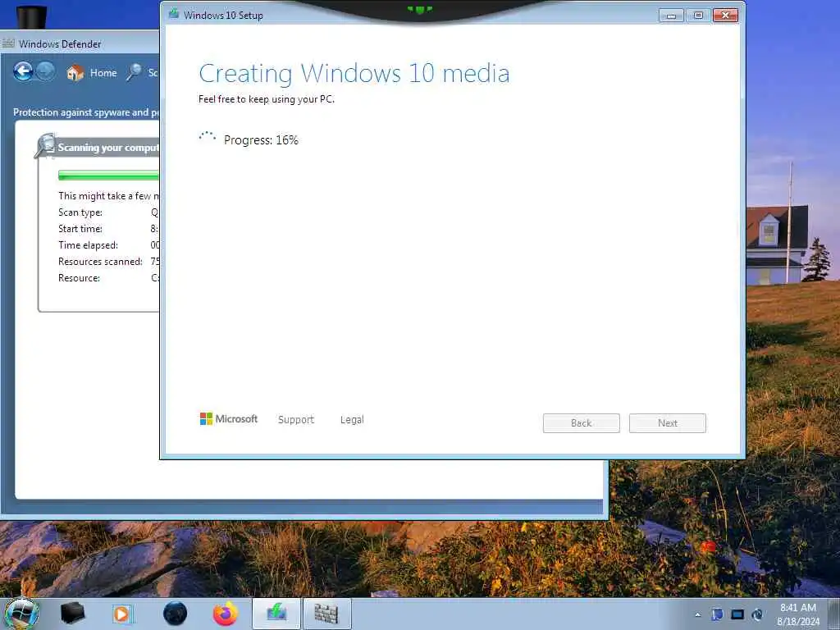Click the Microsoft logo in Setup
840x630 pixels.
pyautogui.click(x=229, y=419)
